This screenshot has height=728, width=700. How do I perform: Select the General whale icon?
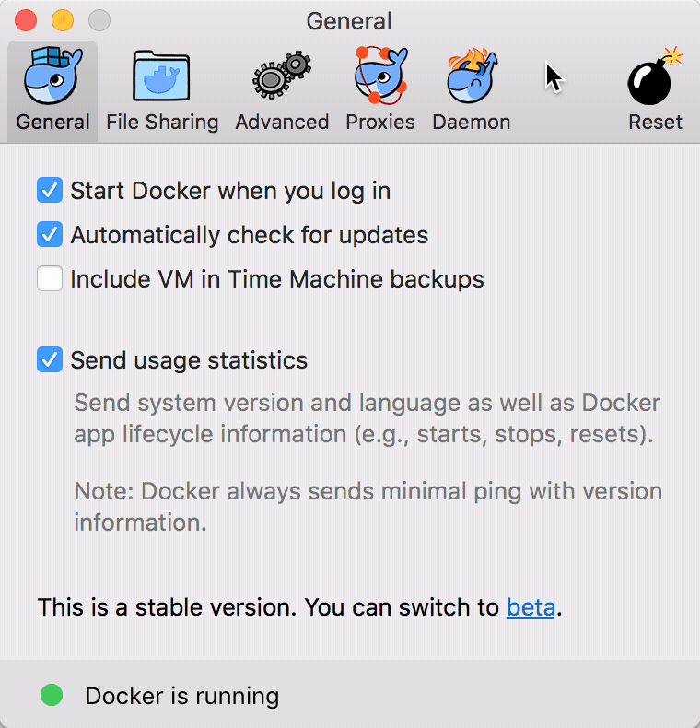tap(52, 76)
